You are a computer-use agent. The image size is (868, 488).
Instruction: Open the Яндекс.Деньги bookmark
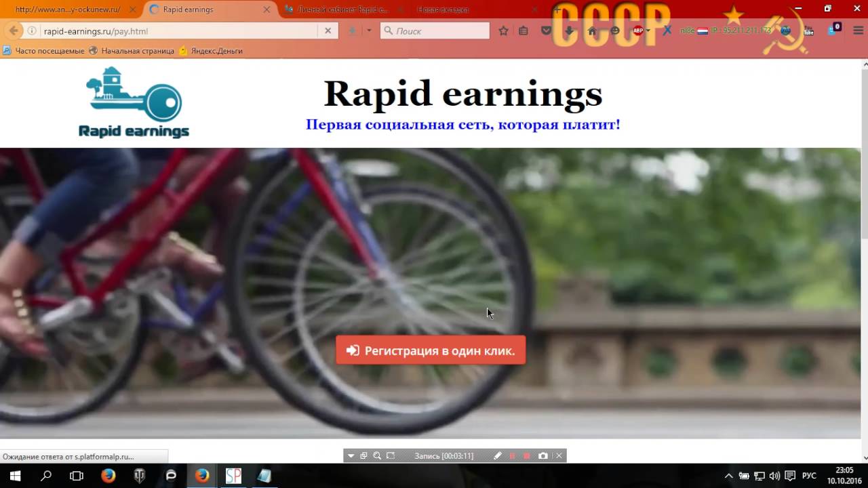click(x=211, y=51)
